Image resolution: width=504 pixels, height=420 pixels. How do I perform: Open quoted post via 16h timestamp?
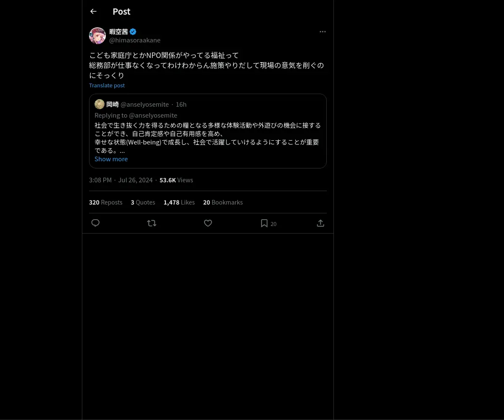(181, 104)
